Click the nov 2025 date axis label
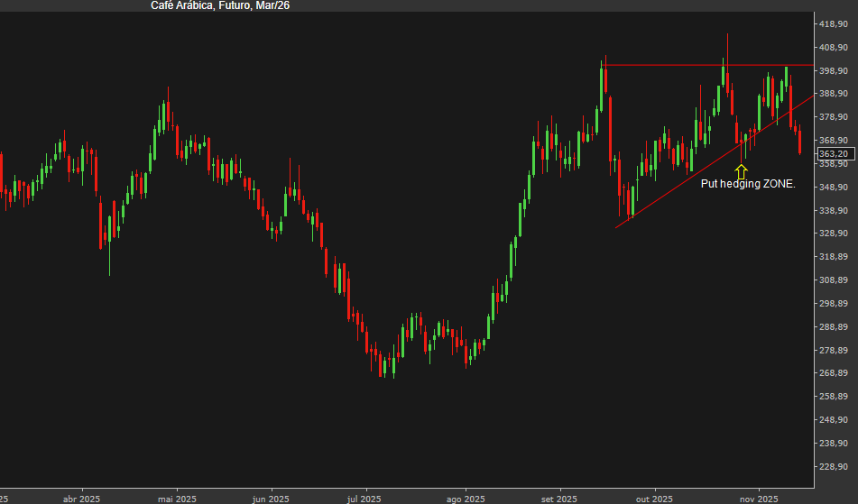The width and height of the screenshot is (858, 504). [x=759, y=499]
